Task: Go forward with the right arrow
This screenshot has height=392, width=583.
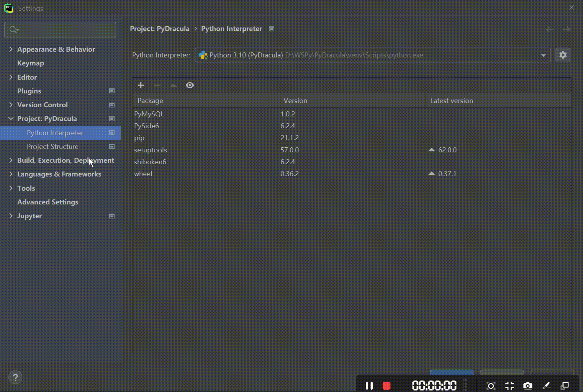Action: tap(566, 29)
